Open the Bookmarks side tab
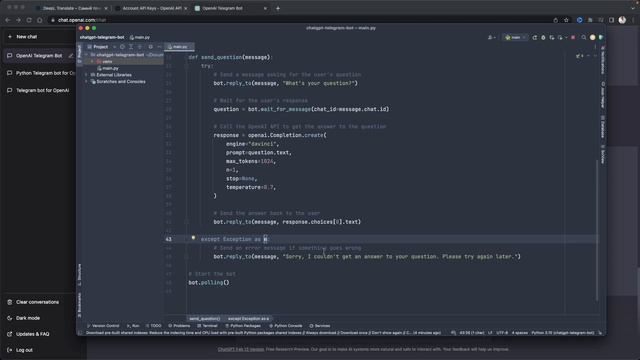The height and width of the screenshot is (360, 640). pos(79,304)
